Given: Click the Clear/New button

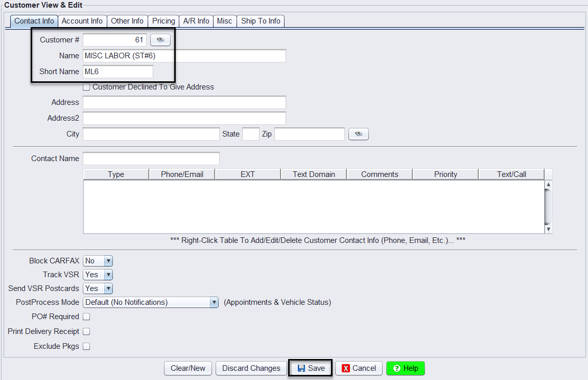Looking at the screenshot, I should tap(188, 368).
